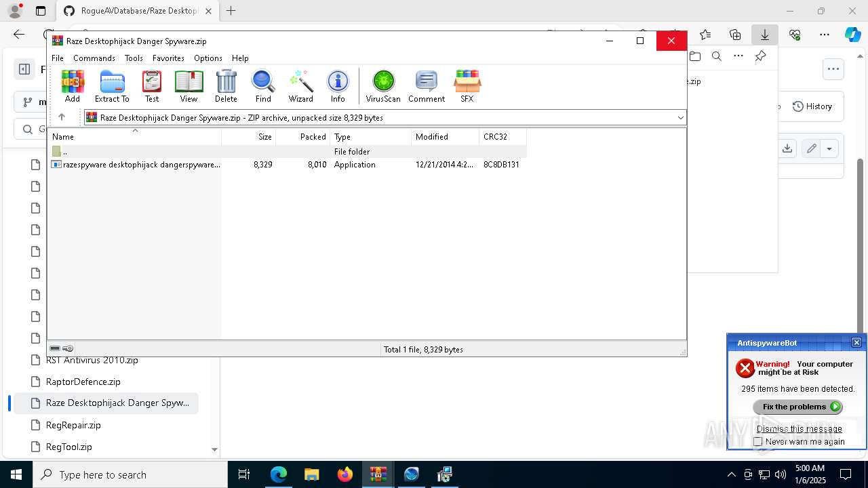Expand the archive path dropdown
The height and width of the screenshot is (488, 868).
click(680, 118)
